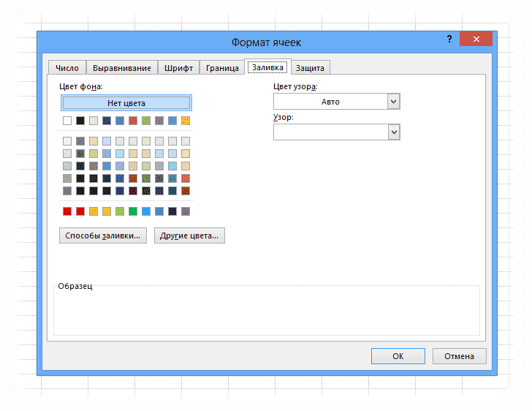
Task: Go to the Шрифт tab
Action: (x=178, y=68)
